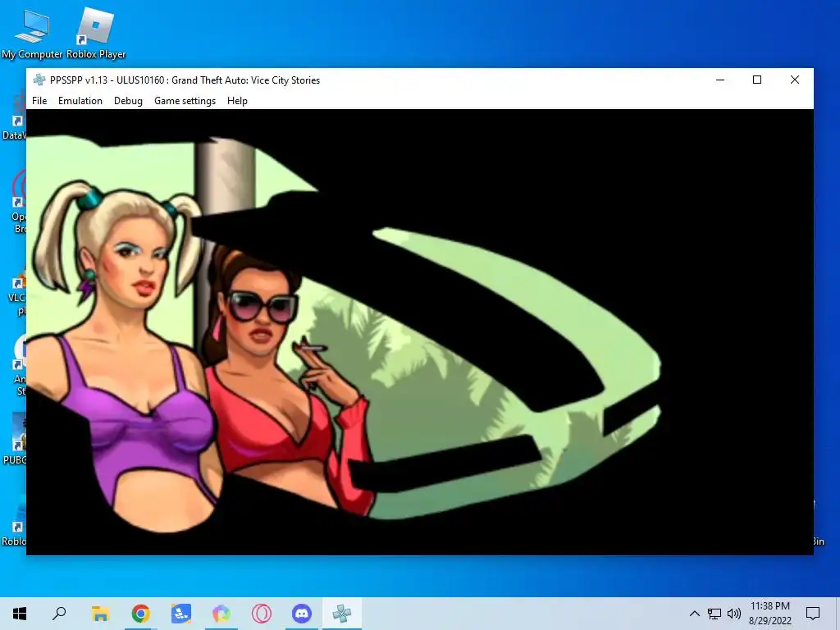Open the network status tray icon

click(714, 614)
